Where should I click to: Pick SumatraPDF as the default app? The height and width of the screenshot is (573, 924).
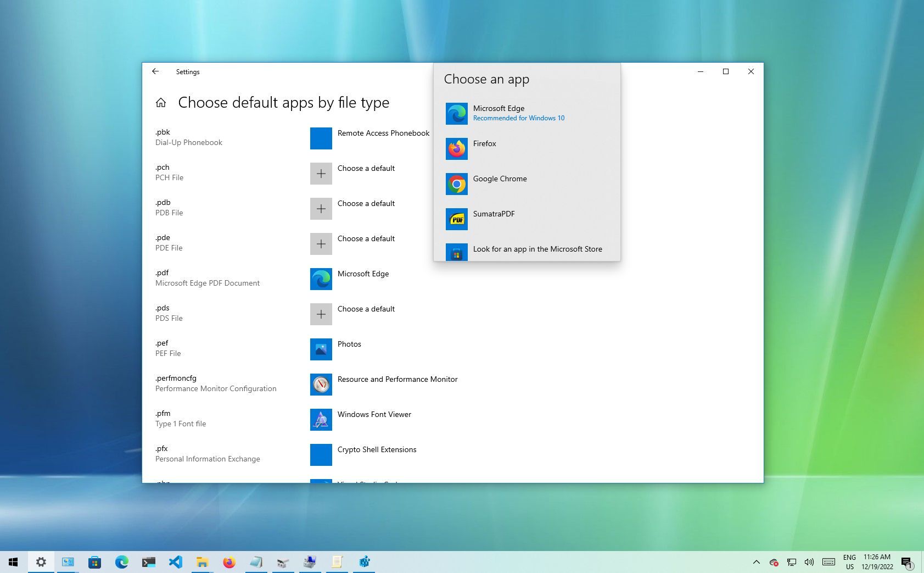494,219
